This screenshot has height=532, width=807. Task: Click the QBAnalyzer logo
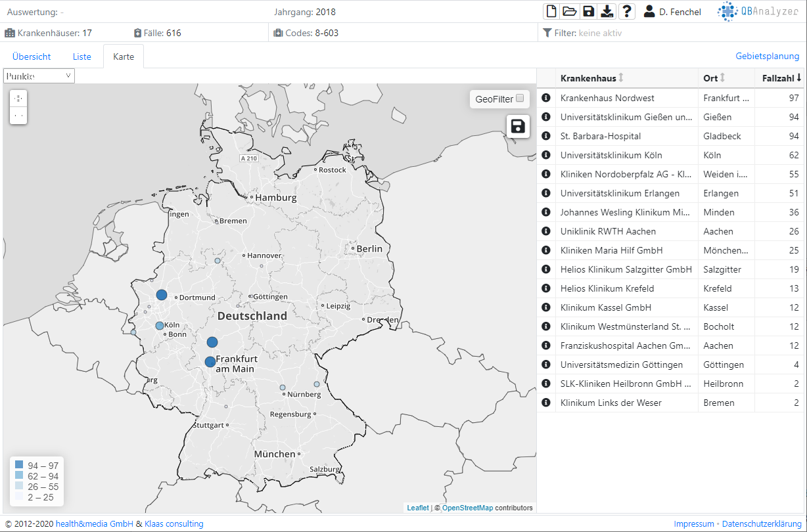[758, 11]
